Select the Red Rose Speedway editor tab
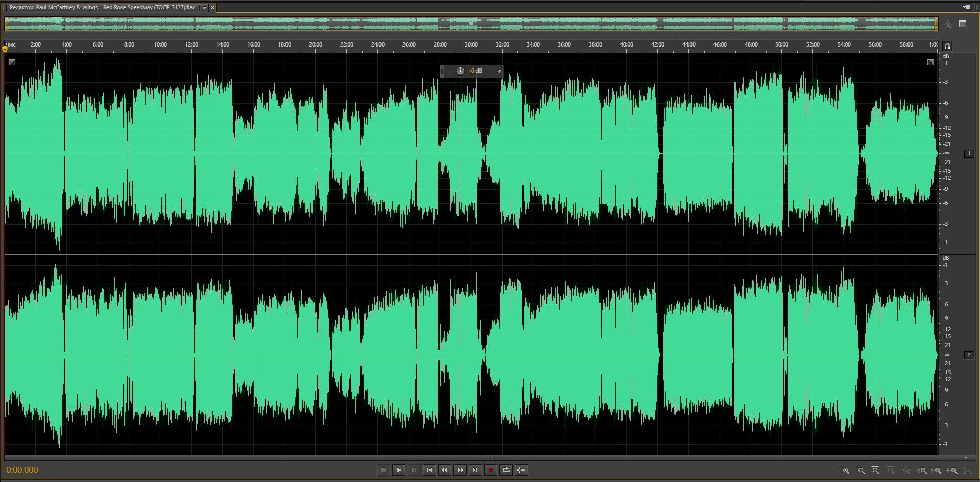This screenshot has width=980, height=482. point(102,8)
